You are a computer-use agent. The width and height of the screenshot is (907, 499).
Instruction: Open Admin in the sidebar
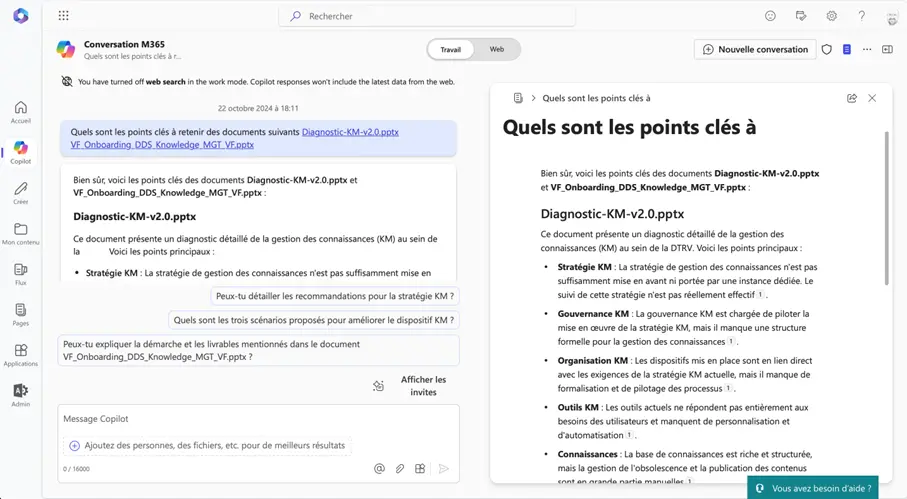click(21, 395)
